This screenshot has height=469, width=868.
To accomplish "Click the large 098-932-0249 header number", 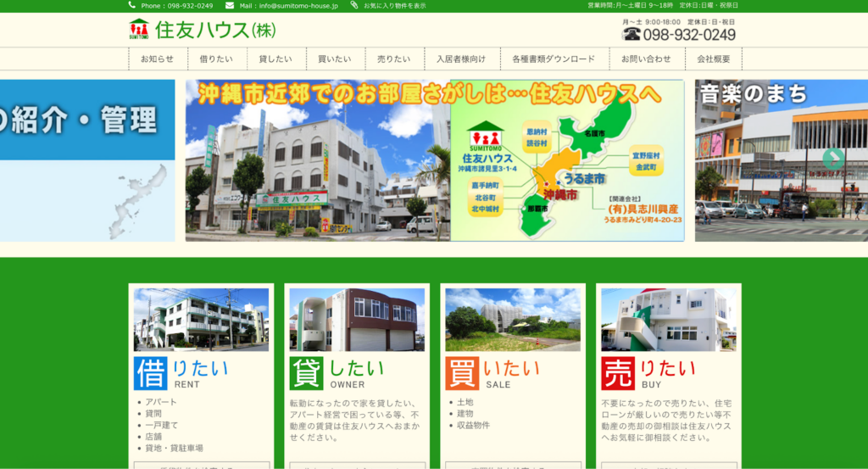I will click(689, 35).
